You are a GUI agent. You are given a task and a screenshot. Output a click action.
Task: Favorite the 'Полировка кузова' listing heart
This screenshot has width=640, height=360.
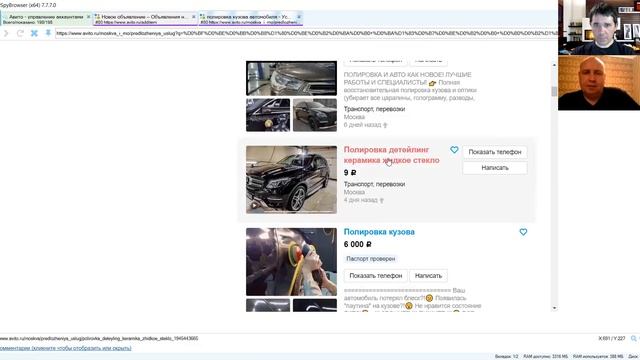[523, 232]
